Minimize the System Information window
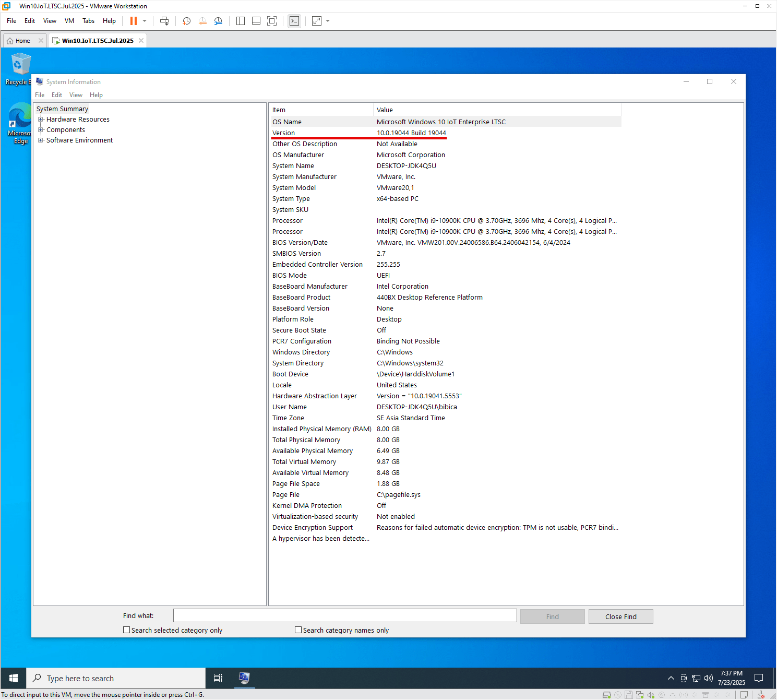The width and height of the screenshot is (777, 700). (x=686, y=81)
